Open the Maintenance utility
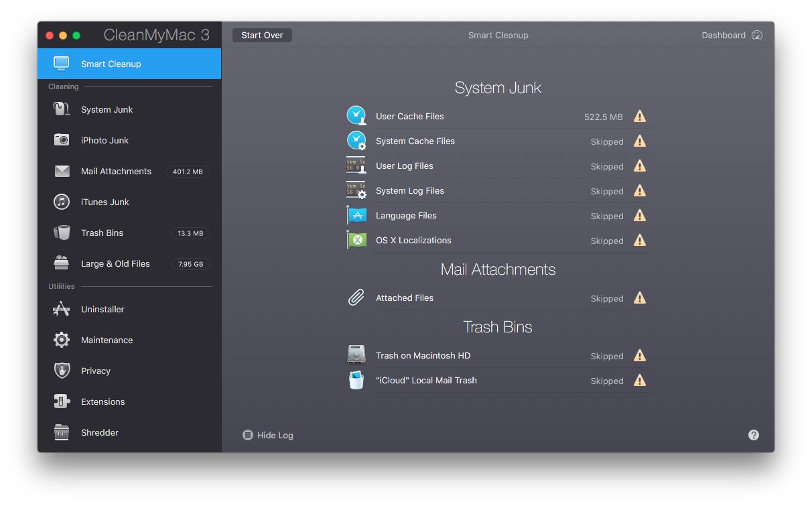812x506 pixels. (129, 340)
